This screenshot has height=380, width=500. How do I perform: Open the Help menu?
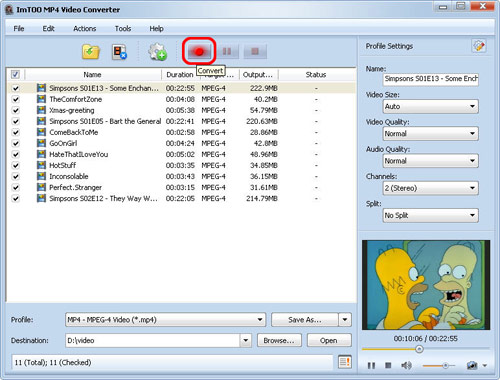[x=156, y=29]
